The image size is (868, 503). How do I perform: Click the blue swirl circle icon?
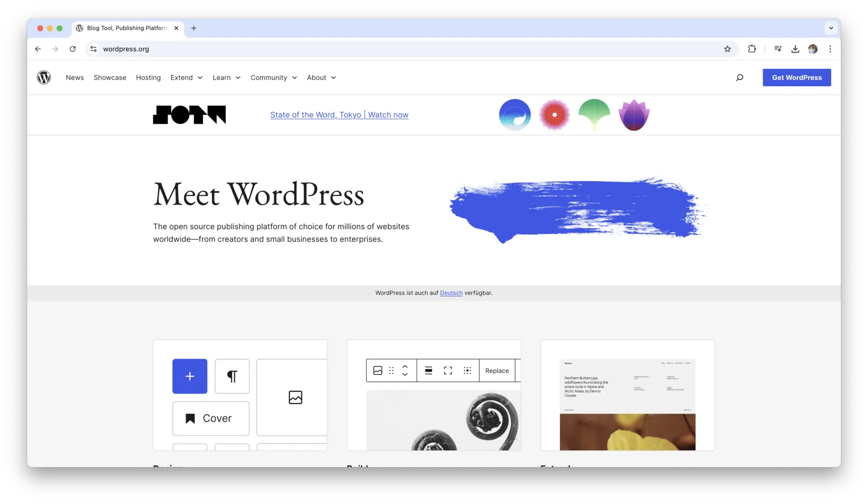pyautogui.click(x=515, y=115)
